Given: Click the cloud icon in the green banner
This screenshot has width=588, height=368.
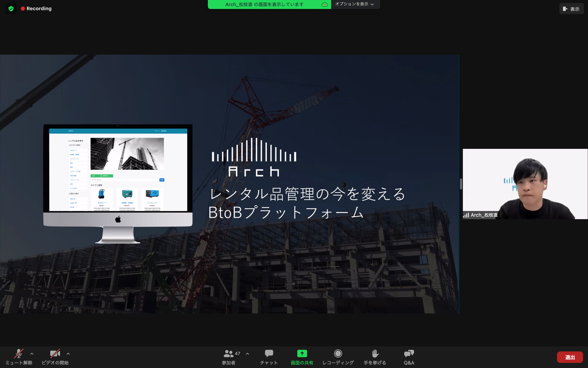Looking at the screenshot, I should click(x=324, y=4).
